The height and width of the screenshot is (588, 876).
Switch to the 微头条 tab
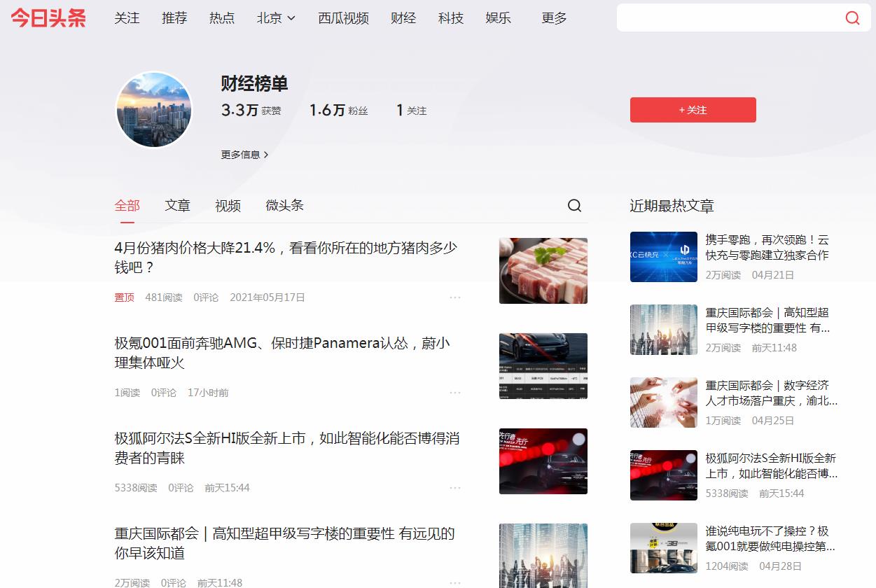tap(284, 205)
